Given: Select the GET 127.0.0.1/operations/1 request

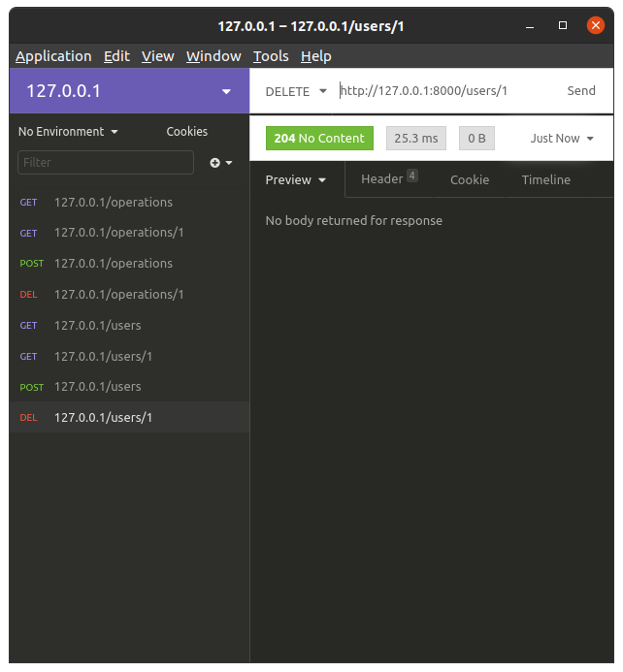Looking at the screenshot, I should coord(129,233).
